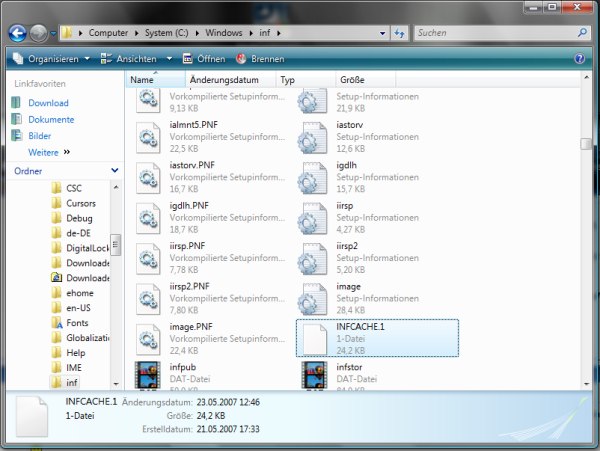Open the Download favorite link
The image size is (600, 451).
[x=48, y=103]
